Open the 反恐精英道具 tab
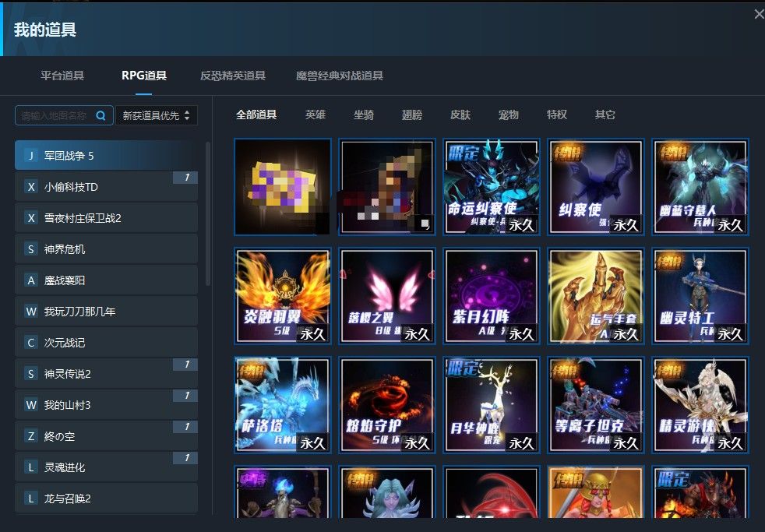Viewport: 765px width, 532px height. pyautogui.click(x=233, y=76)
